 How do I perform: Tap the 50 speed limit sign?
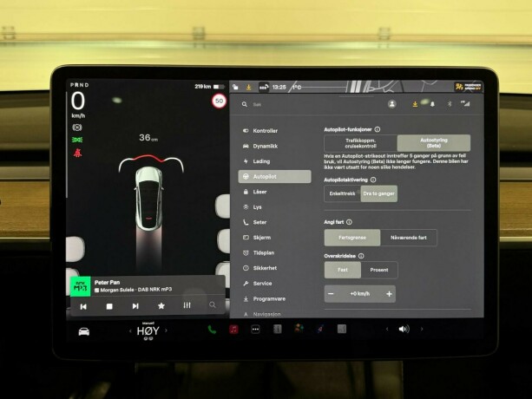[x=220, y=101]
